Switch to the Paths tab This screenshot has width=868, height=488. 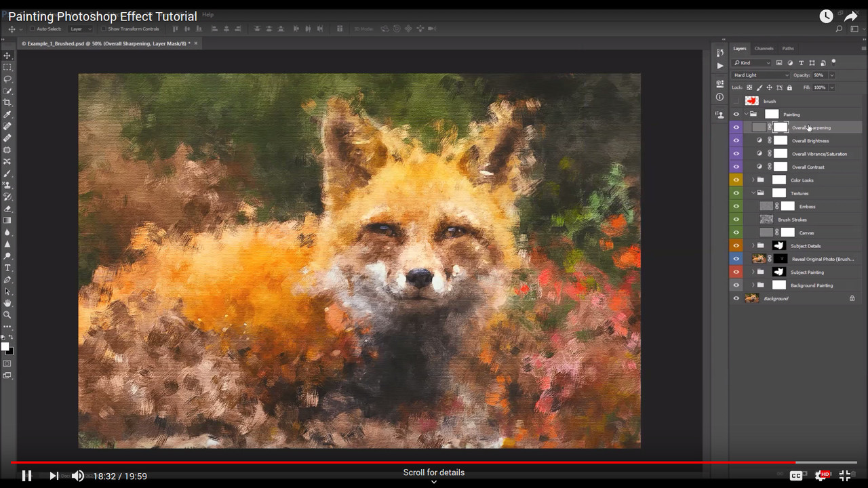787,48
